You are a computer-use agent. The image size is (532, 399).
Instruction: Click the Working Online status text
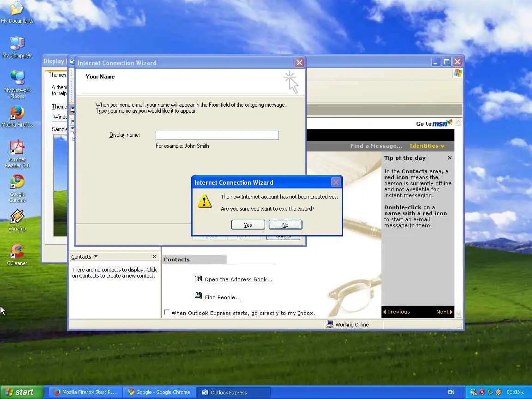(x=352, y=325)
